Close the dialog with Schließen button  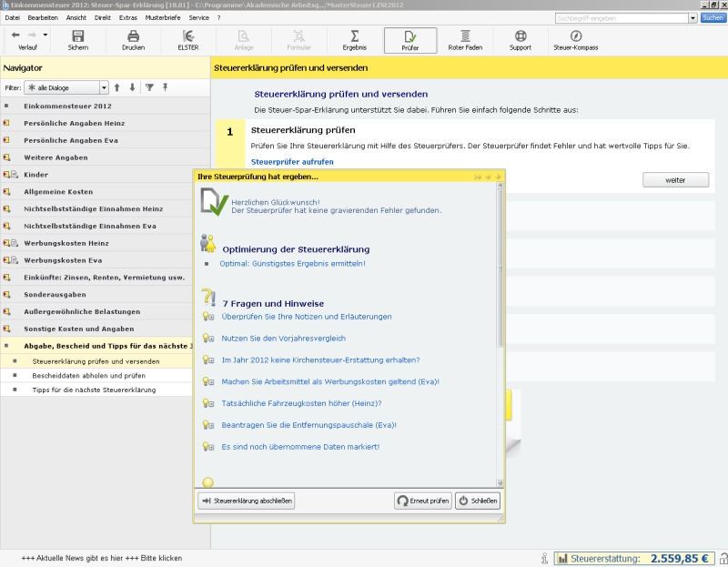[478, 501]
